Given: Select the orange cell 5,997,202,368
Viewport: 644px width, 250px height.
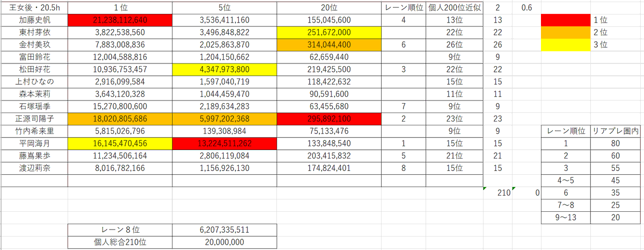Looking at the screenshot, I should (224, 119).
